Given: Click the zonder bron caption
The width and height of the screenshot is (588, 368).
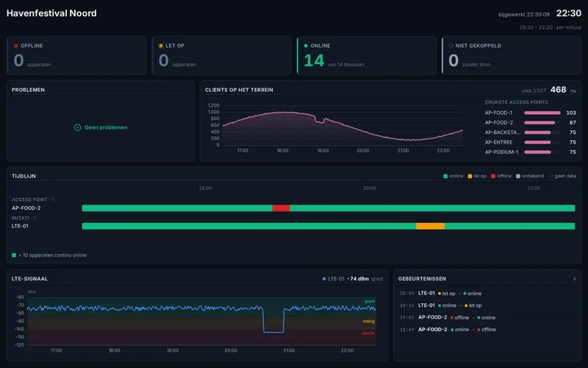Looking at the screenshot, I should [x=476, y=65].
